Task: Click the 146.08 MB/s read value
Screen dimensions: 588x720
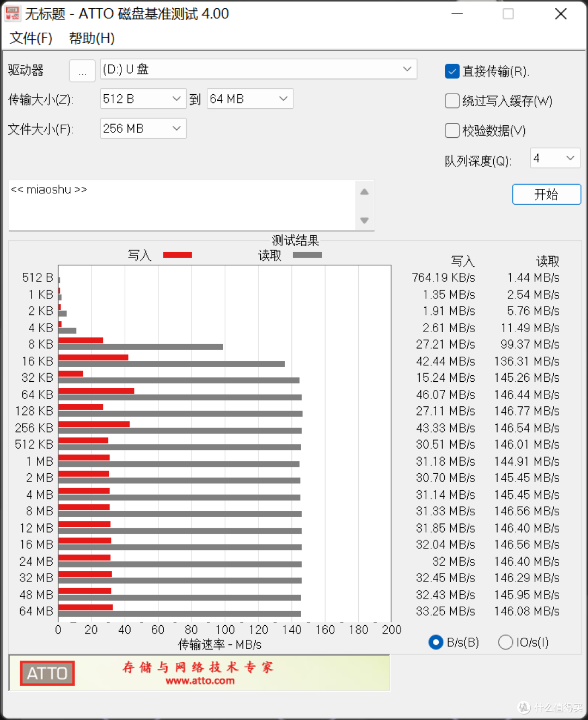Action: 526,611
